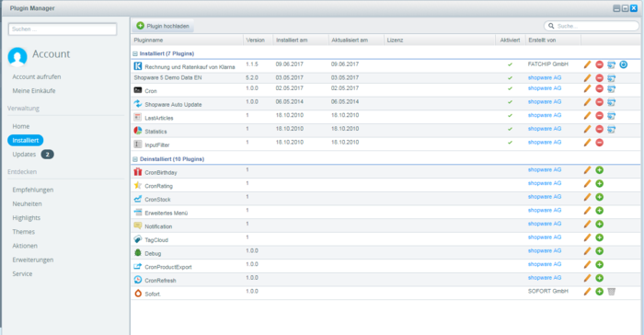Uninstall the Cron plugin
Viewport: 644px width, 335px height.
[599, 88]
